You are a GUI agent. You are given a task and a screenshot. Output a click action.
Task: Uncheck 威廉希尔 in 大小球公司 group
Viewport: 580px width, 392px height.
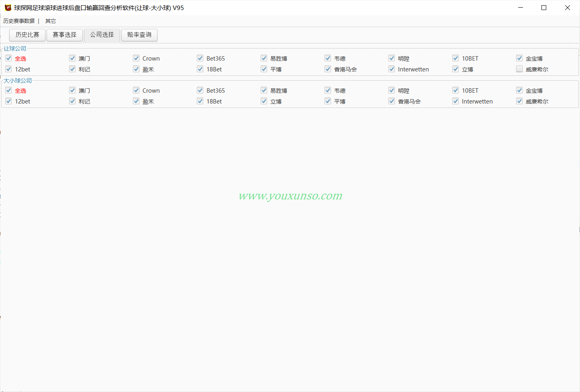click(x=519, y=101)
